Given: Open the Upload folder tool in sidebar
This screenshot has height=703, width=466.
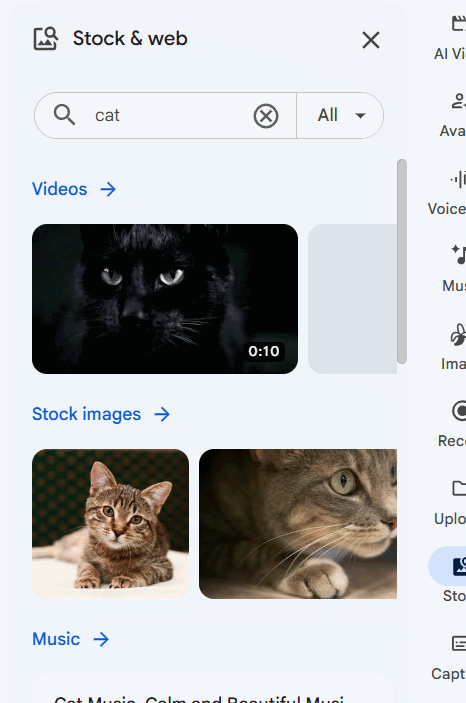Looking at the screenshot, I should coord(450,502).
